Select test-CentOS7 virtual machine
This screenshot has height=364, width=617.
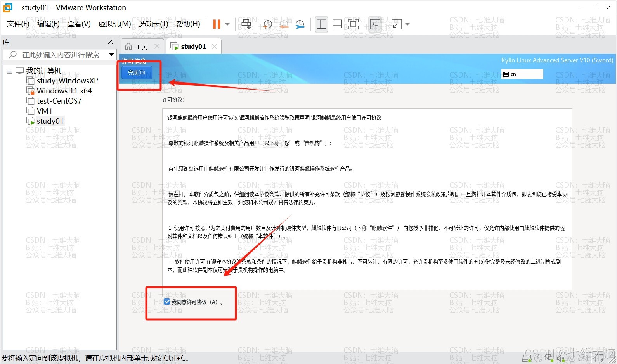click(59, 101)
